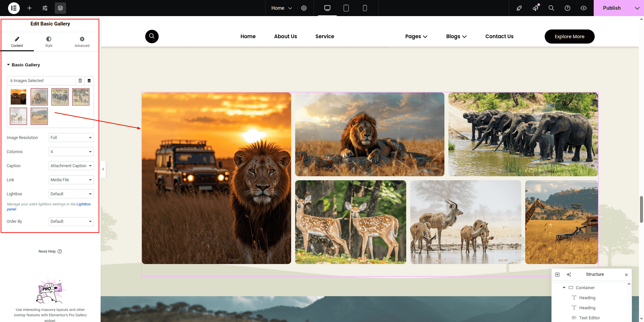Toggle the Structure layers icon
This screenshot has height=322, width=644.
(60, 8)
